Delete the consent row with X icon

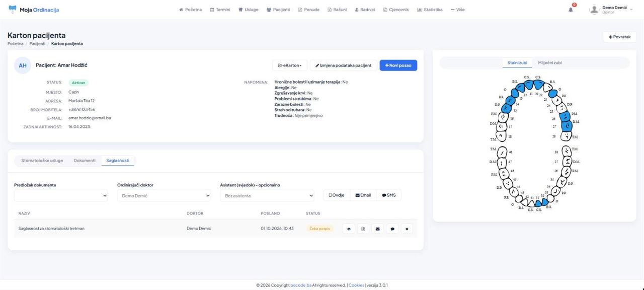407,229
